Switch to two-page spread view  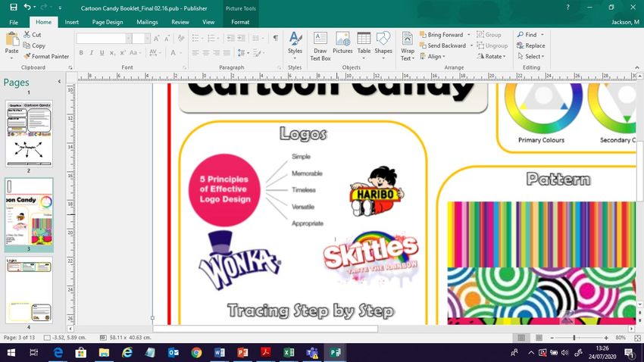point(539,337)
